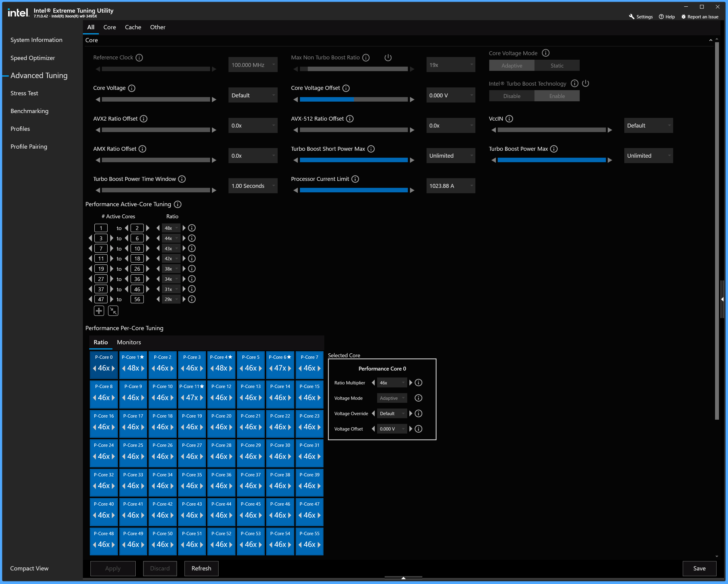Click collapse icon next to plus button
Image resolution: width=728 pixels, height=584 pixels.
[113, 311]
